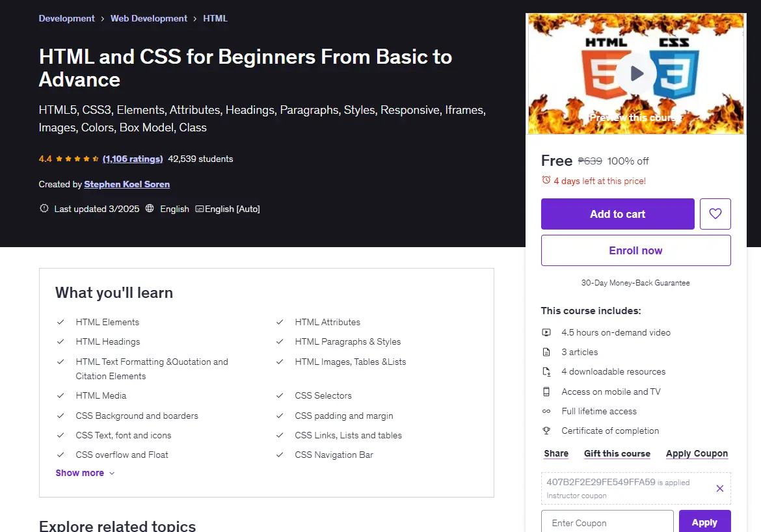The image size is (761, 532).
Task: Click the 4.5 hours on-demand video text
Action: pos(616,332)
